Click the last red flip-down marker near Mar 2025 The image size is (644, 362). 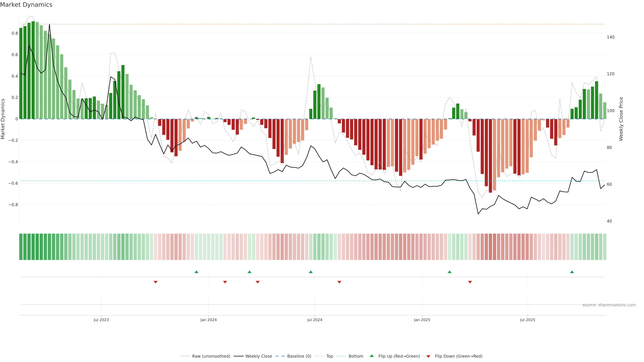point(470,282)
